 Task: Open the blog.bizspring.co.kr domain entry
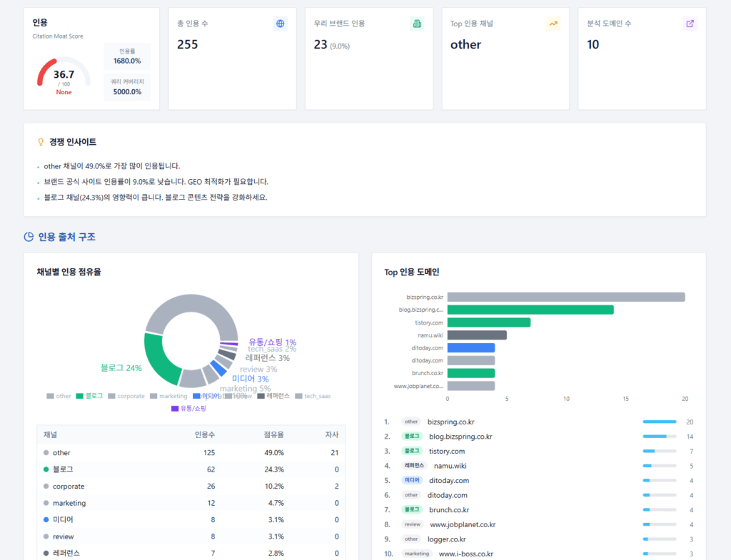click(x=460, y=437)
